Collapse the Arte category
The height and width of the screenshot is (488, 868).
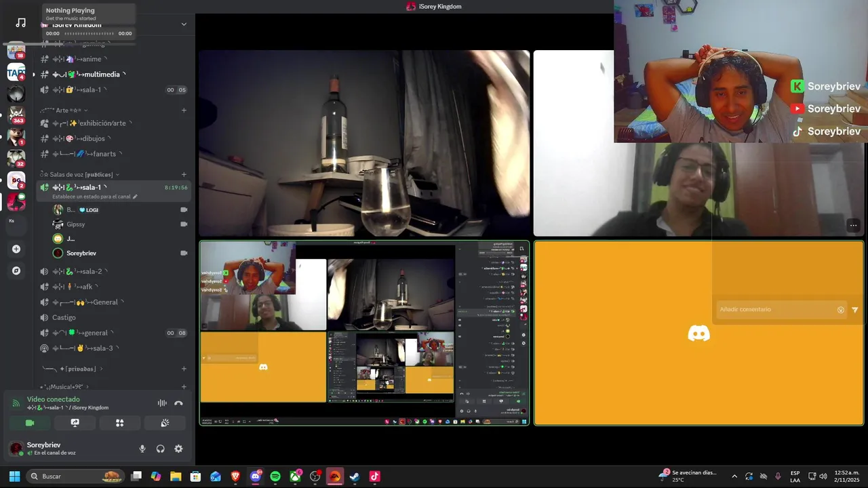pyautogui.click(x=64, y=110)
